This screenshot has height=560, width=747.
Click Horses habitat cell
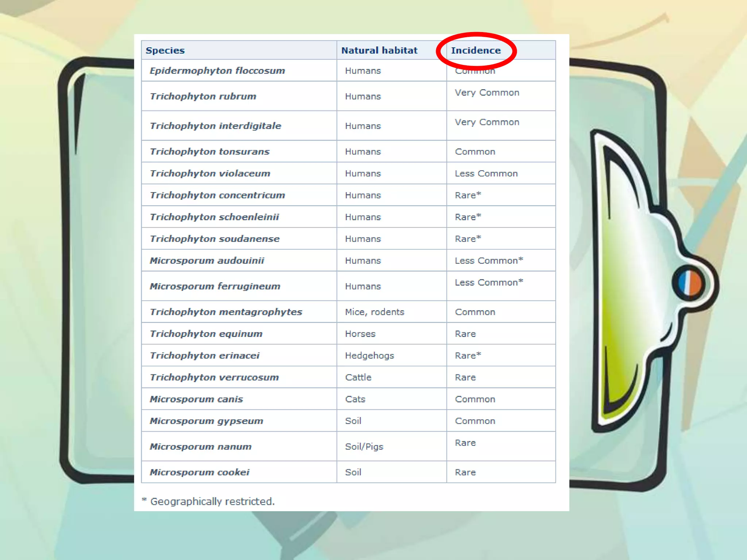[x=360, y=334]
